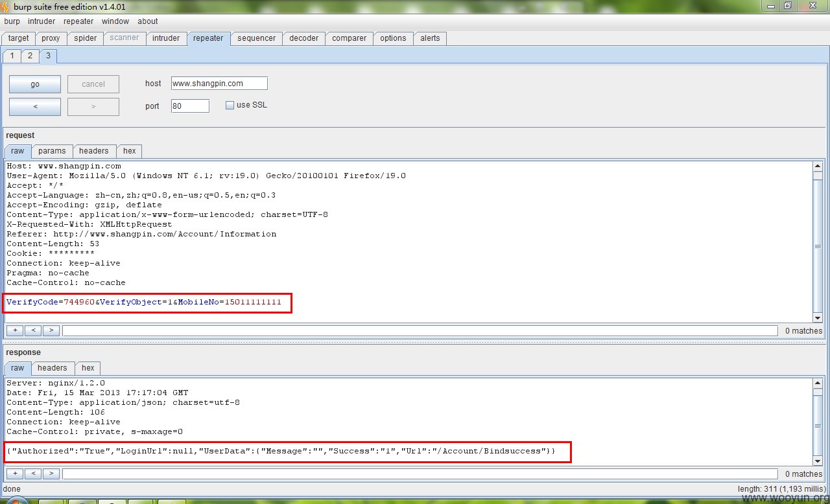Image resolution: width=830 pixels, height=504 pixels.
Task: Click the burp suite title bar icon
Action: pyautogui.click(x=6, y=6)
